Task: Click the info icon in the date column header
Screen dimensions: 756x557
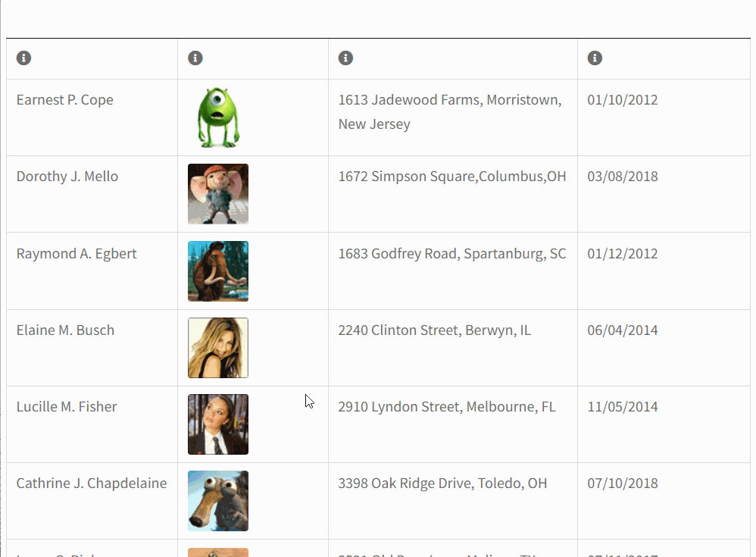Action: point(595,58)
